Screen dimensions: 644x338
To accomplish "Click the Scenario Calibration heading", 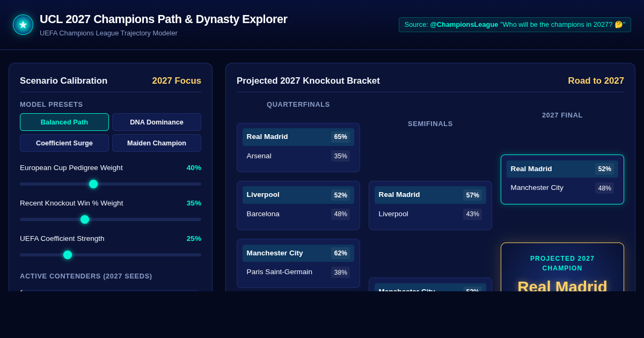I will click(63, 81).
